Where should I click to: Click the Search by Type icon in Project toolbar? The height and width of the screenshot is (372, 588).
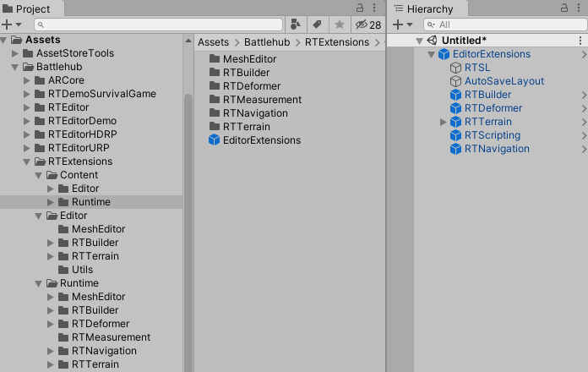(296, 25)
